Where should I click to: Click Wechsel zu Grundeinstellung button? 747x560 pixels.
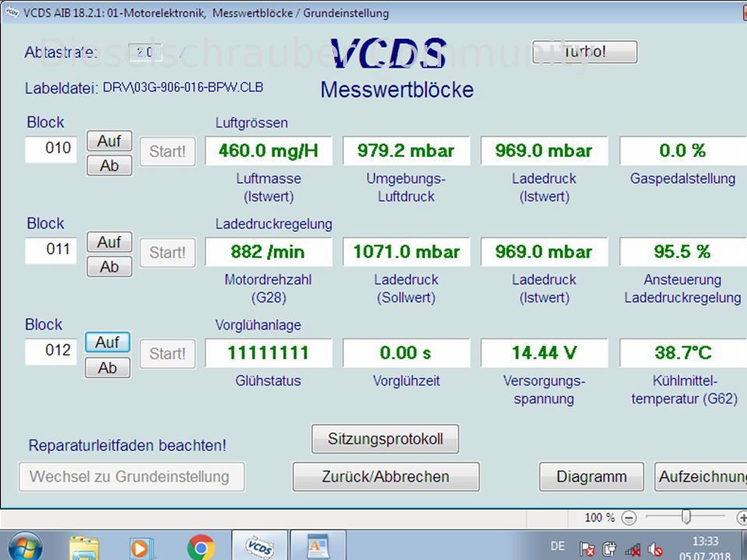tap(132, 477)
